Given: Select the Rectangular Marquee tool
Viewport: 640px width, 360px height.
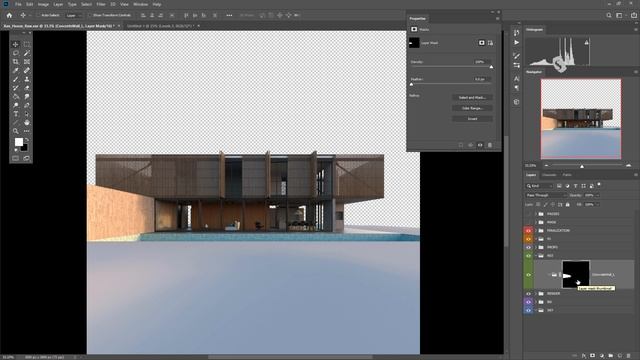Looking at the screenshot, I should (27, 44).
